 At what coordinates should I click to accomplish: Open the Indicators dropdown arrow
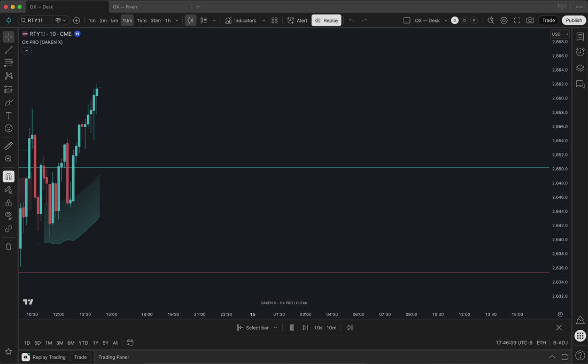(x=264, y=20)
